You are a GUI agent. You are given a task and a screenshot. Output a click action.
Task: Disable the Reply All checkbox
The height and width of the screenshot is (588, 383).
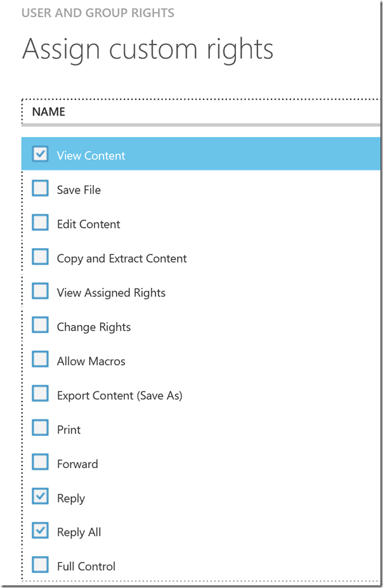40,531
